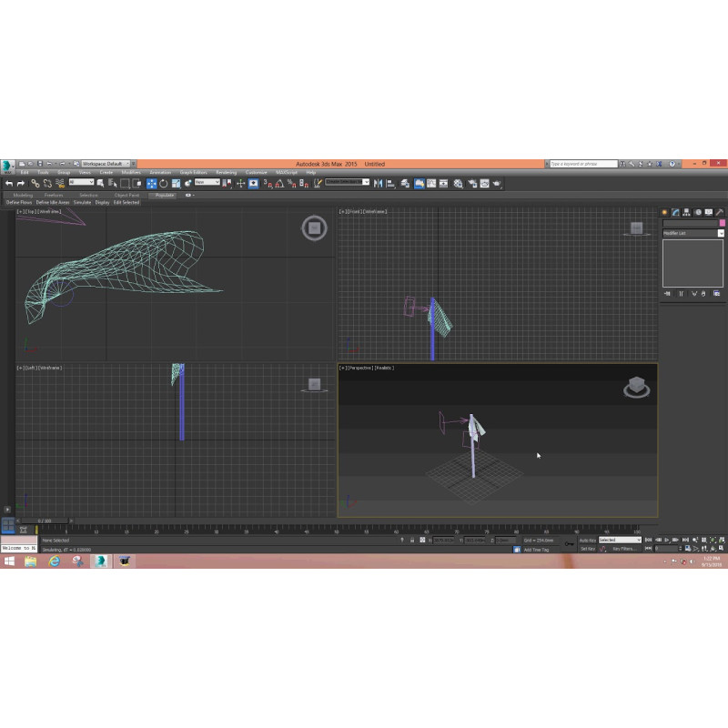The image size is (728, 728).
Task: Click the Select and Link chain icon
Action: click(35, 183)
